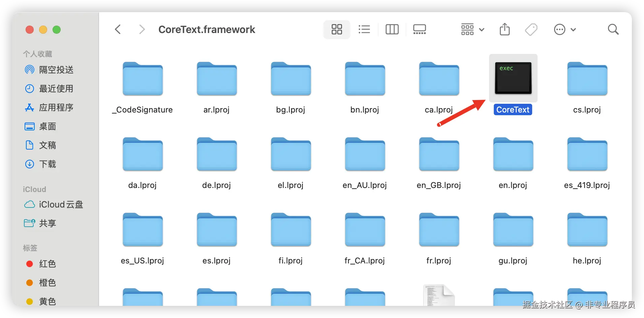Click the CoreText file name label
The image size is (644, 318).
pyautogui.click(x=513, y=109)
